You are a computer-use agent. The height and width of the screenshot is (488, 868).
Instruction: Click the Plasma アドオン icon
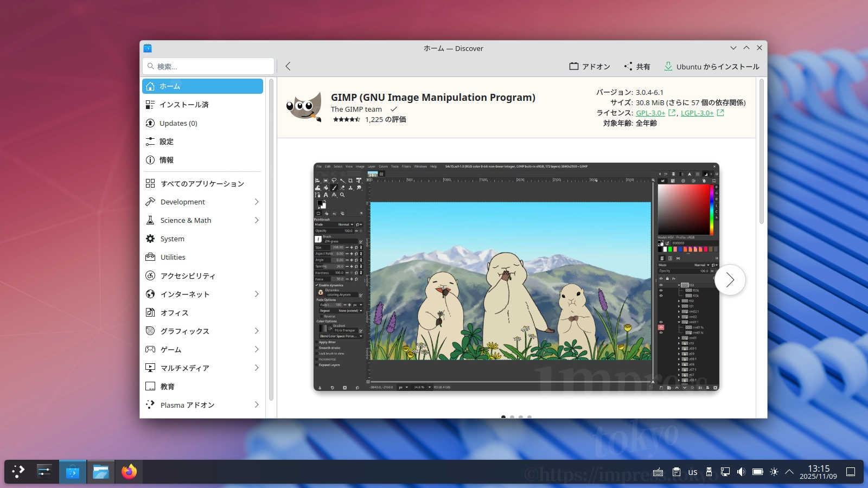(x=150, y=404)
